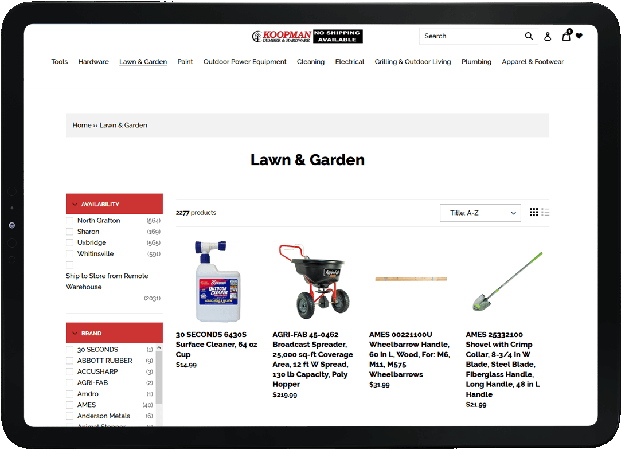This screenshot has height=450, width=621.
Task: Check the AGRI-FAB brand box
Action: coord(70,383)
